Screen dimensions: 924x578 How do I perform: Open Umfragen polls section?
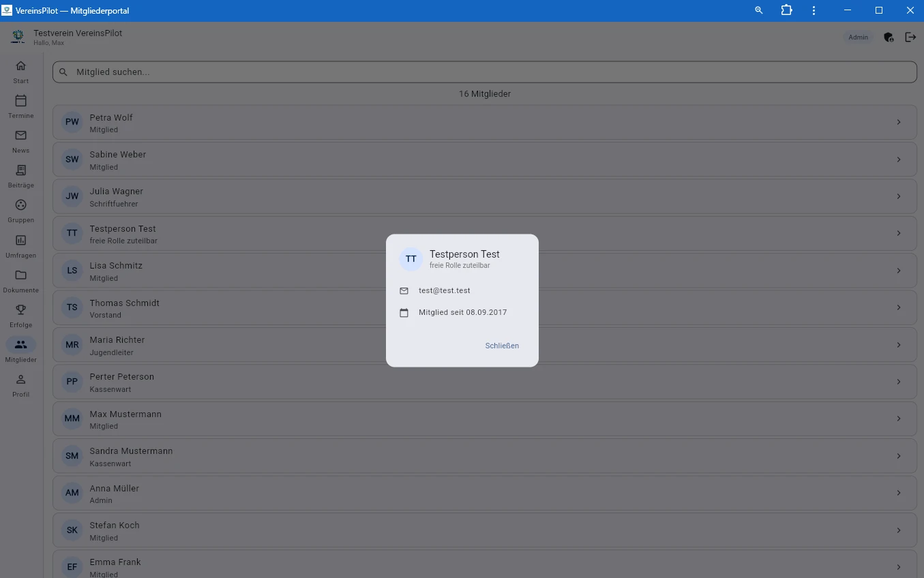pos(20,245)
